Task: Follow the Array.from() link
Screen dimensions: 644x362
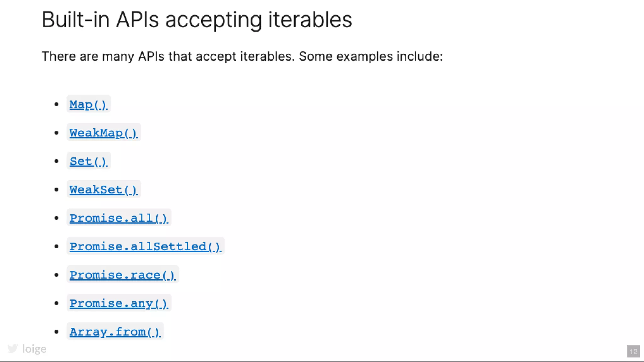Action: click(x=115, y=332)
